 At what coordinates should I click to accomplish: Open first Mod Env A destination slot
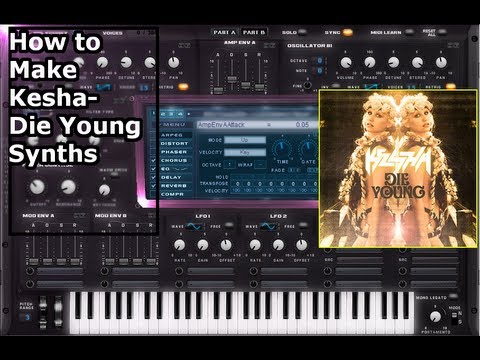coord(60,271)
